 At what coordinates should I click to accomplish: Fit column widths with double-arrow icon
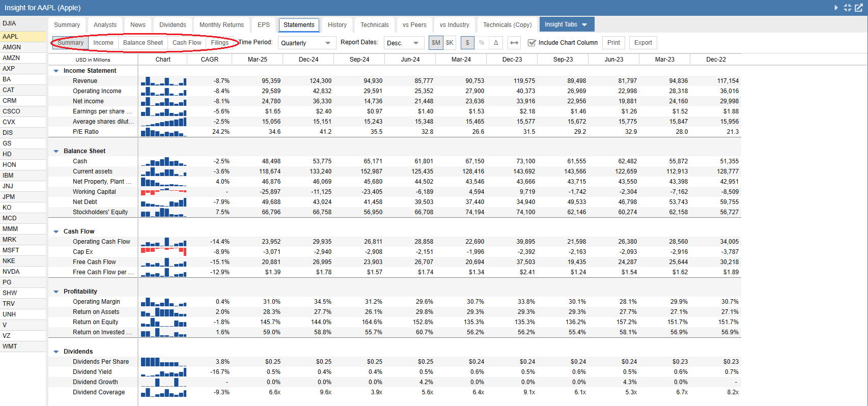tap(514, 43)
